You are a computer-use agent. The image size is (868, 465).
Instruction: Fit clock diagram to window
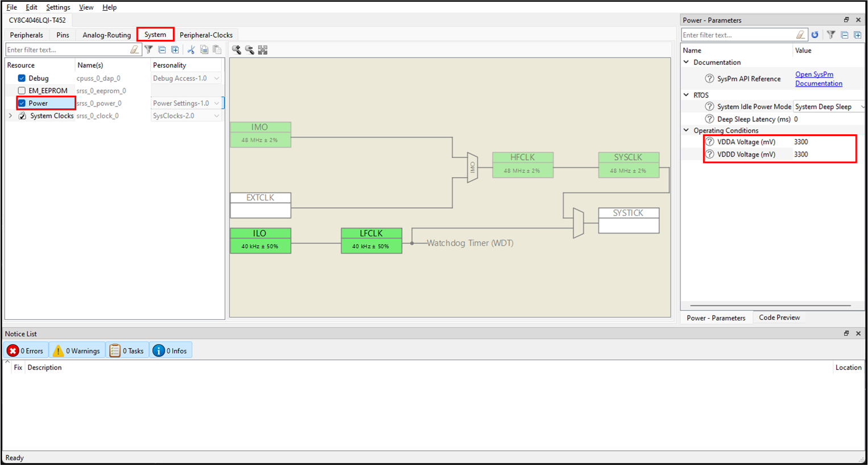click(x=263, y=50)
